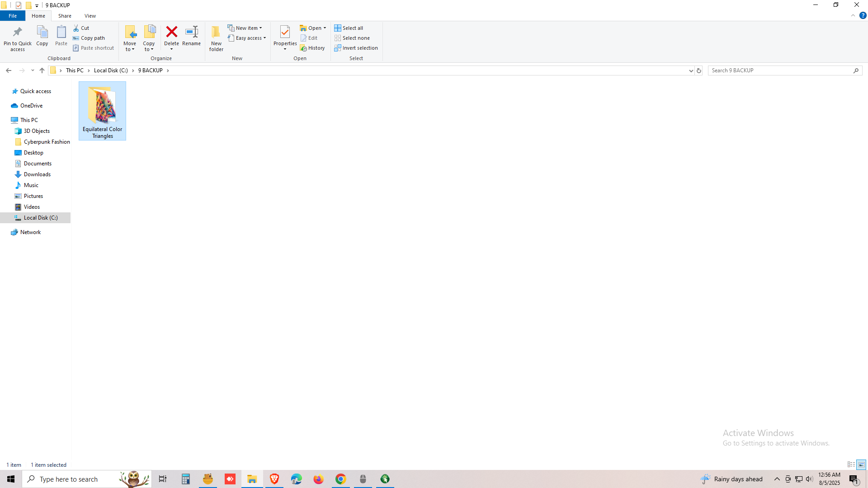The width and height of the screenshot is (868, 488).
Task: Expand the address bar history dropdown
Action: (x=691, y=70)
